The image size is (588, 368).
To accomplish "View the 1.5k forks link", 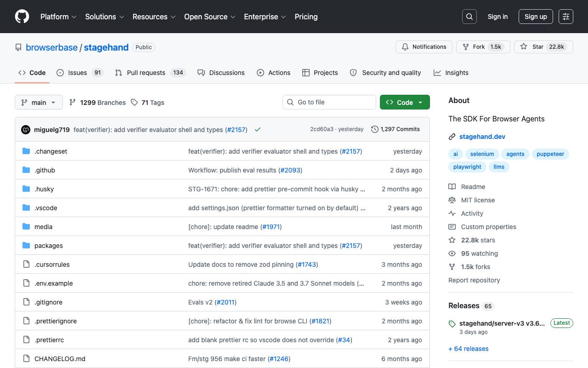I will point(469,267).
